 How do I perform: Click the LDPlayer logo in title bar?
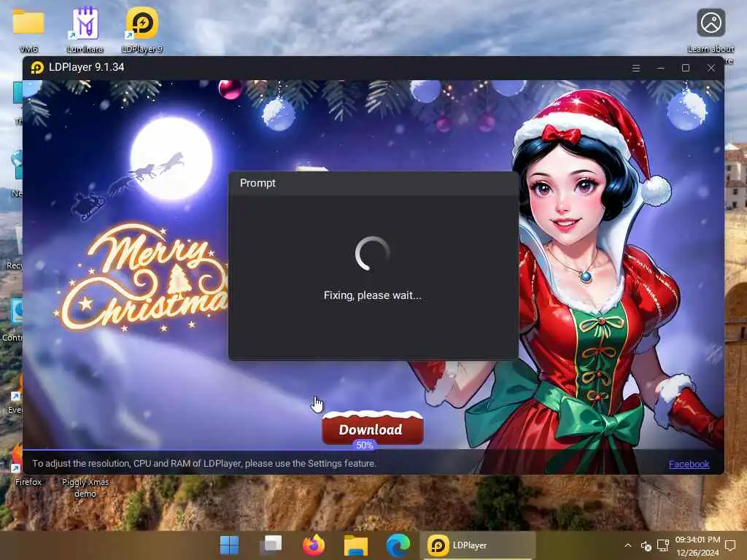(x=37, y=68)
